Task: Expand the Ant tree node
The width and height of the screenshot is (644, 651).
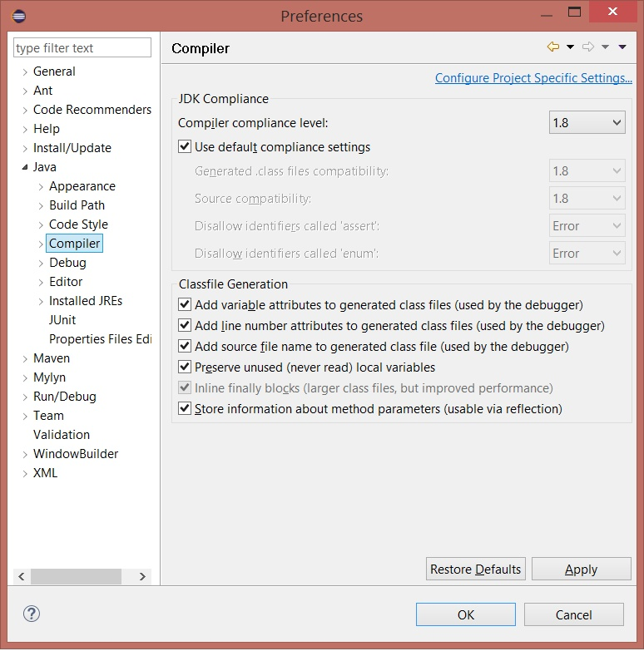Action: (25, 91)
